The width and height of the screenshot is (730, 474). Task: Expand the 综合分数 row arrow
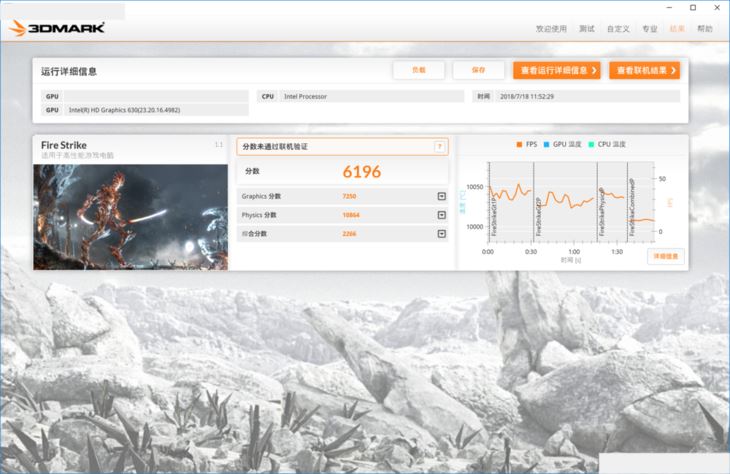[x=442, y=234]
